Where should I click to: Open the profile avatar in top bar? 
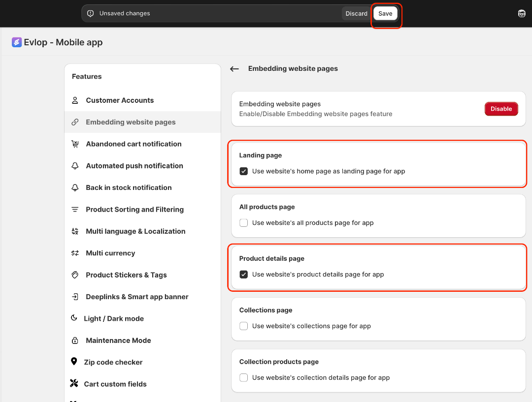522,14
